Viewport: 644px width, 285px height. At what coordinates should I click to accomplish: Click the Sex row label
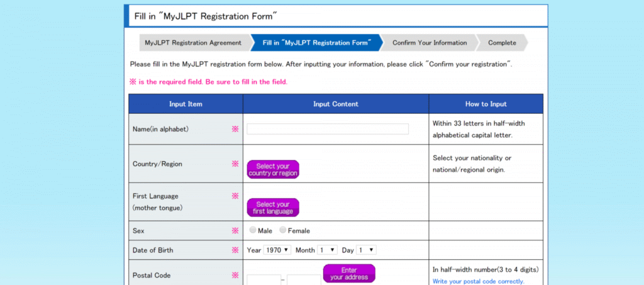pyautogui.click(x=138, y=231)
